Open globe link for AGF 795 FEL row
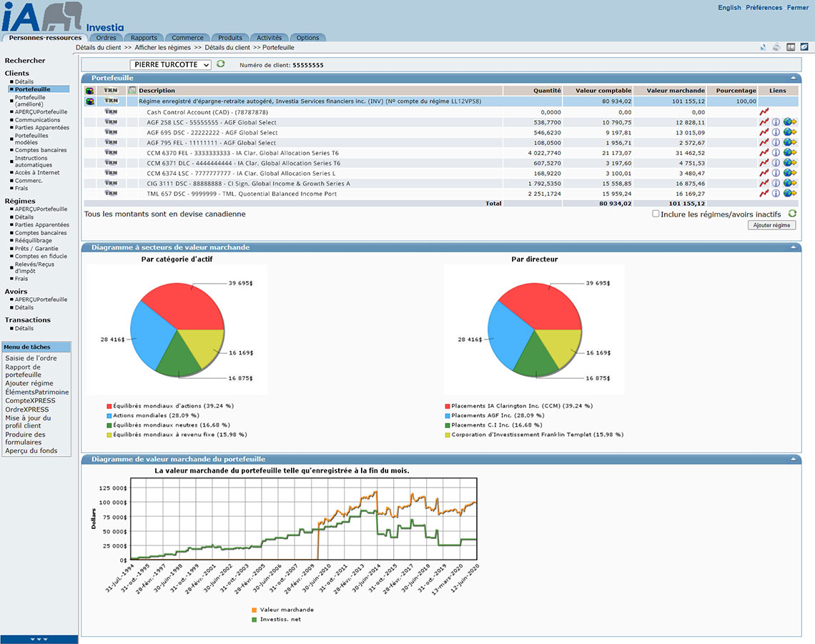The height and width of the screenshot is (644, 815). pyautogui.click(x=789, y=142)
